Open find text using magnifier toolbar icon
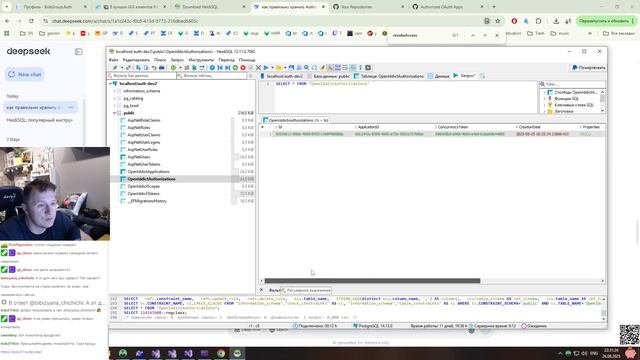 (x=307, y=68)
